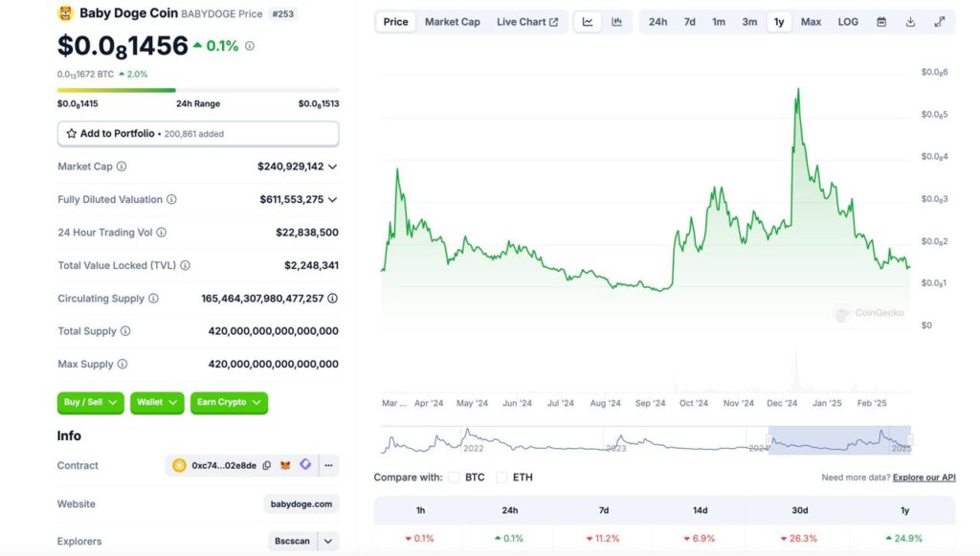Expand Explorers dropdown arrow
This screenshot has height=556, width=980.
328,541
